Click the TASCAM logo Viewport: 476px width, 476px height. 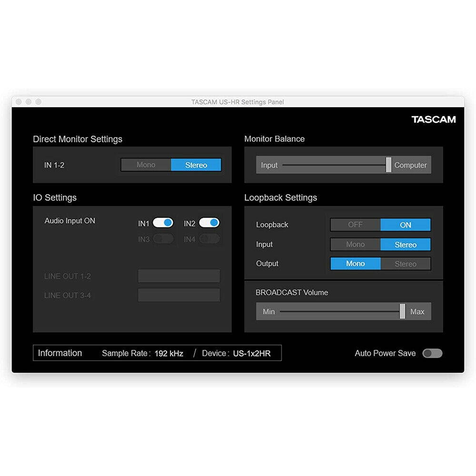[x=433, y=119]
